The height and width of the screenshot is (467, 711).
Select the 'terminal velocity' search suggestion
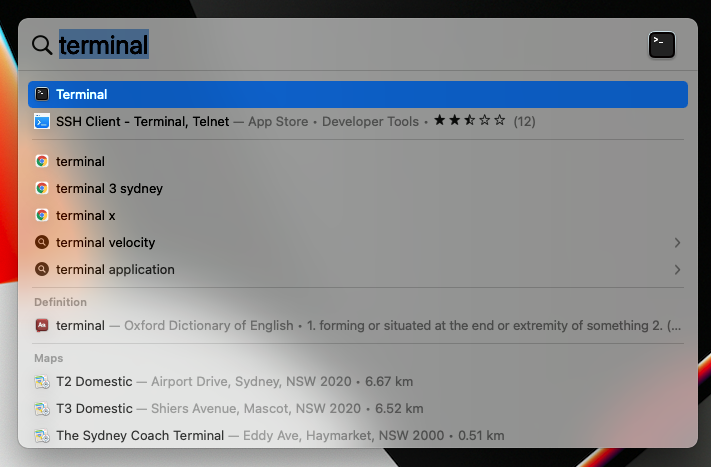pyautogui.click(x=358, y=243)
